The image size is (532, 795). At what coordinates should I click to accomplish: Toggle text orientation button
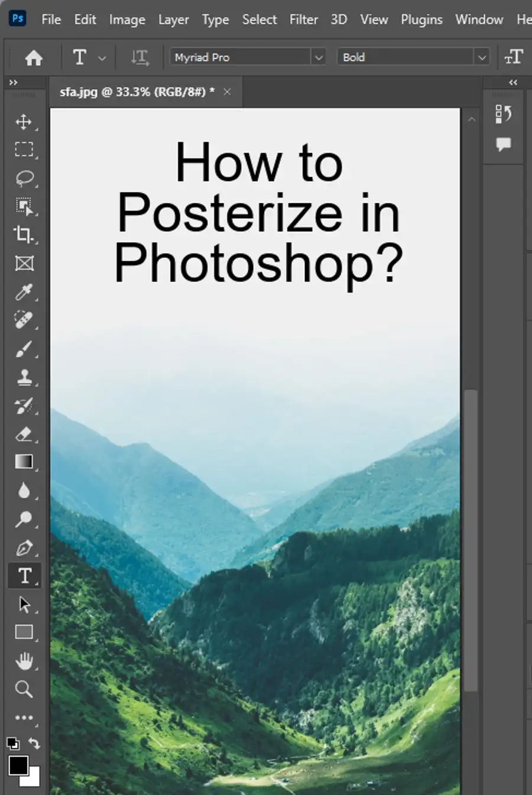(140, 57)
